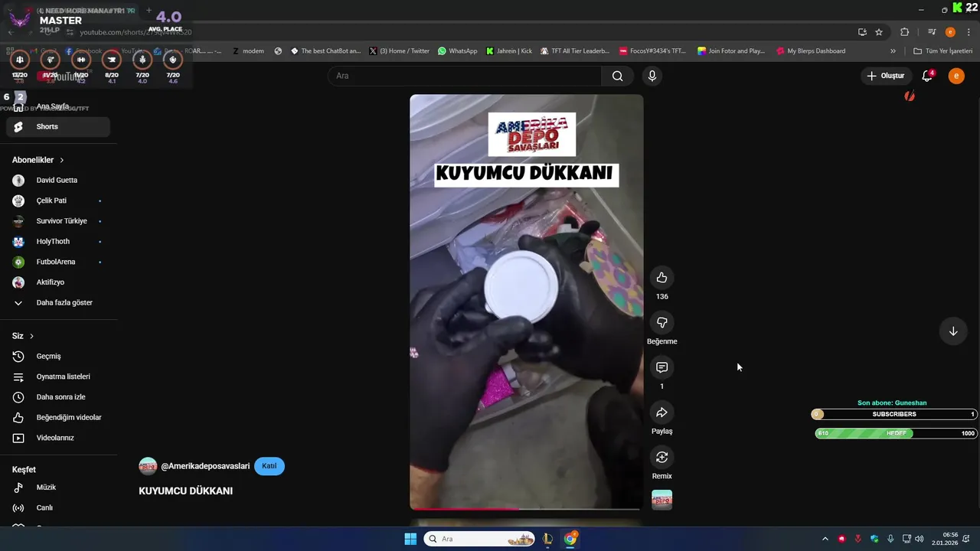
Task: Create content with the Oluştur button
Action: 886,76
